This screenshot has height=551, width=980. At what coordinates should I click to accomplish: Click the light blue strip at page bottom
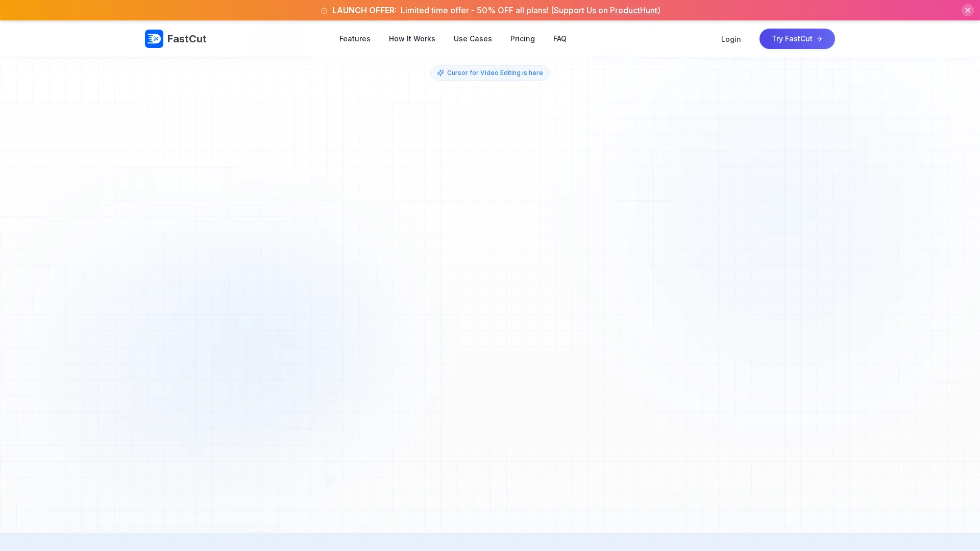point(490,542)
